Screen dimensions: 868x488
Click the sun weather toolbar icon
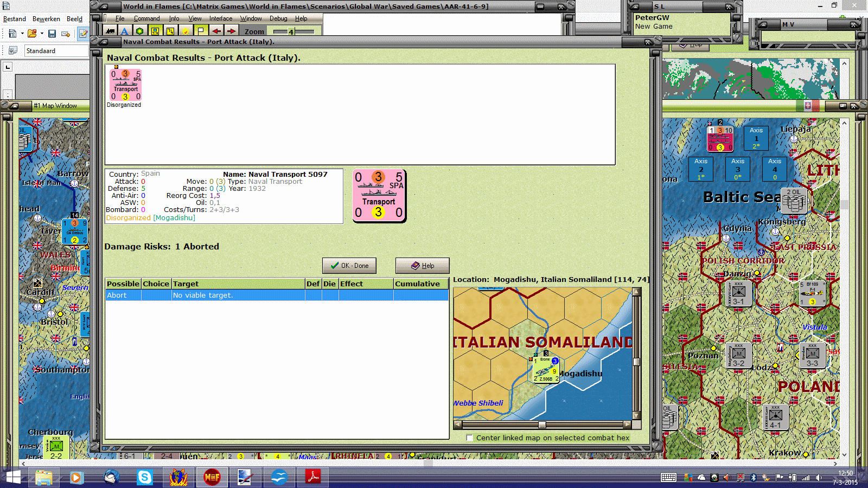click(x=186, y=31)
